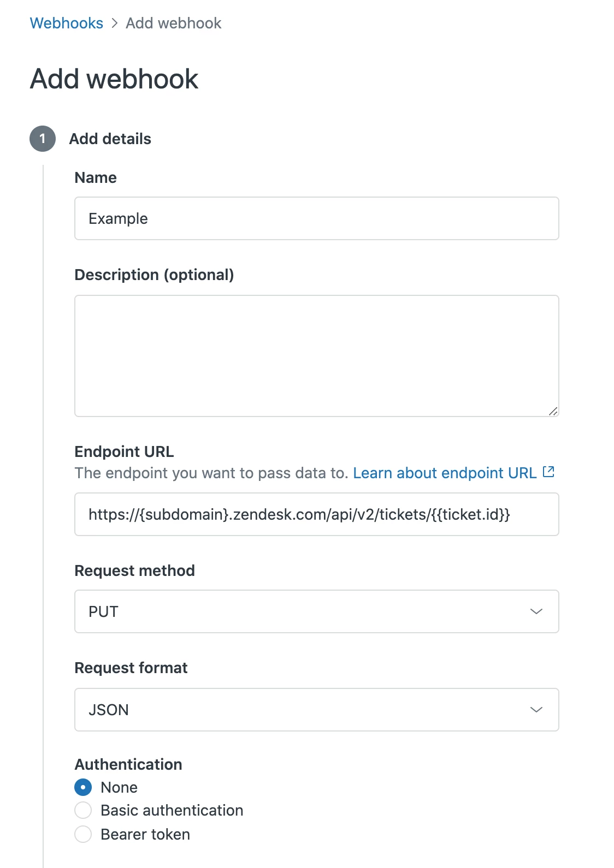The width and height of the screenshot is (614, 868).
Task: Click the Add webhook breadcrumb item
Action: tap(173, 23)
